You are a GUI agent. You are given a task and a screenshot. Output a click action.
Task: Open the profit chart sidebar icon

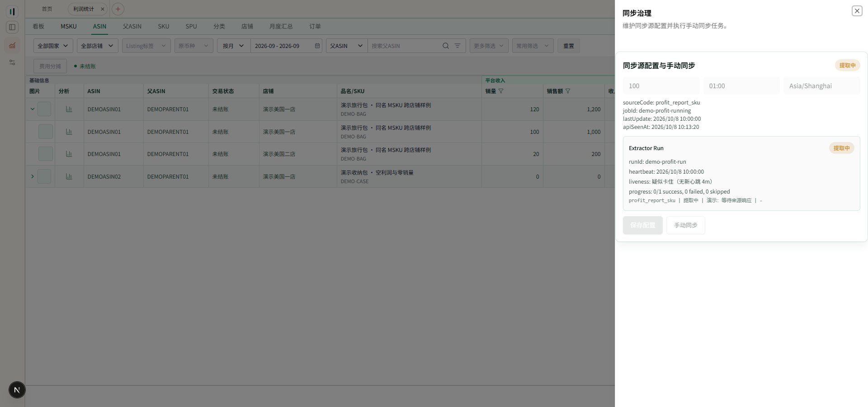point(12,45)
